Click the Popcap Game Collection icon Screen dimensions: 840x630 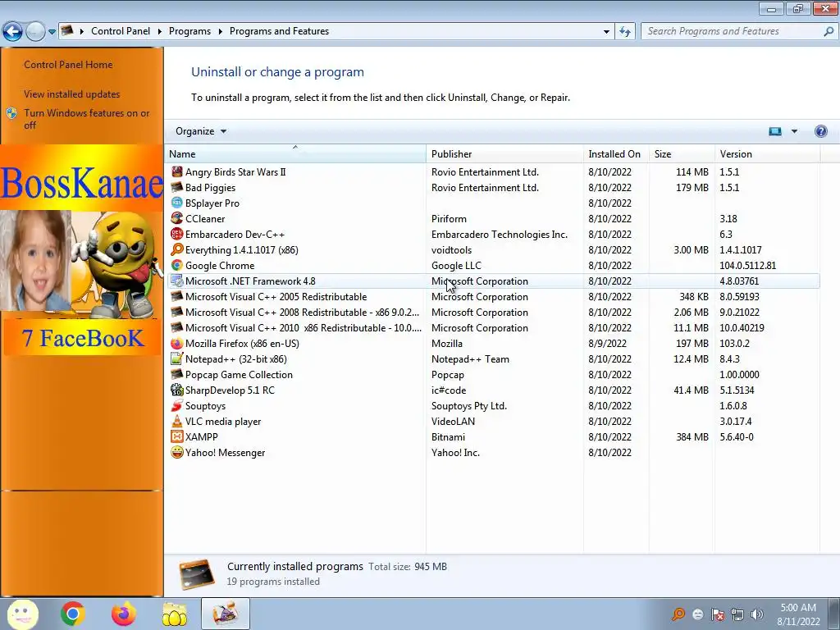(177, 374)
